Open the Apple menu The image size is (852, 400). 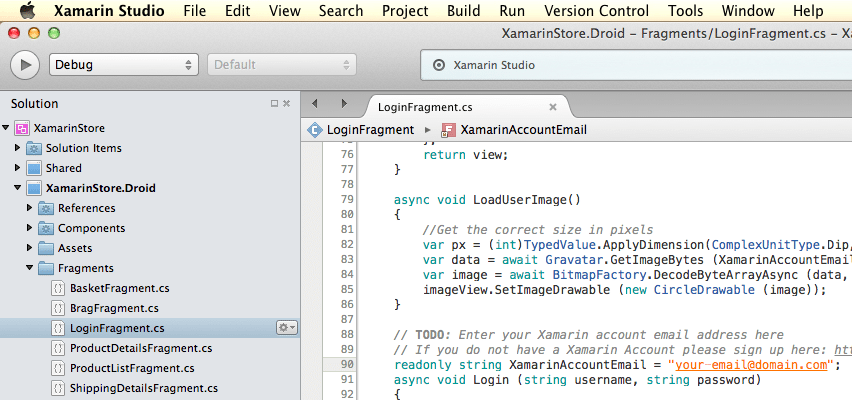tap(27, 10)
